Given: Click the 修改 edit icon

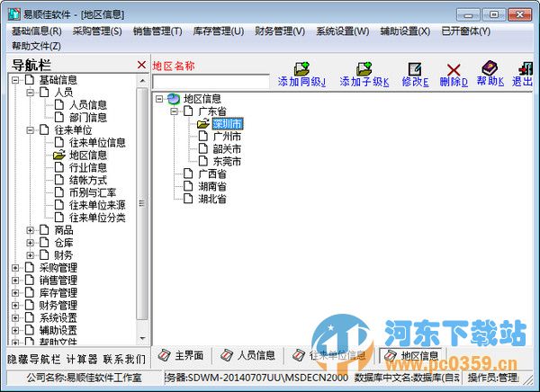Looking at the screenshot, I should tap(415, 69).
